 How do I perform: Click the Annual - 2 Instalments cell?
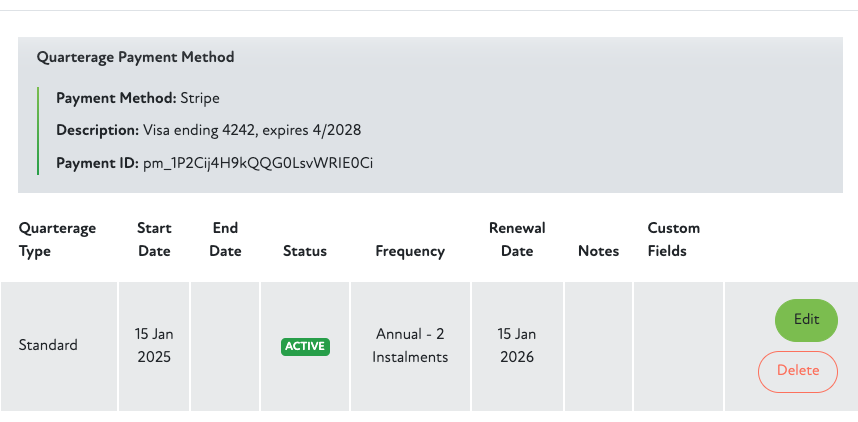(x=412, y=345)
